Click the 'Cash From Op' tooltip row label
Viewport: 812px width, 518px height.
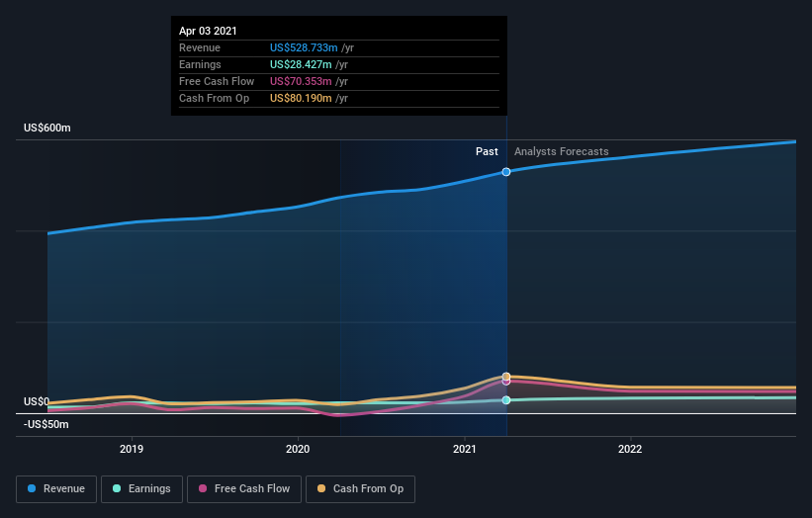coord(214,98)
